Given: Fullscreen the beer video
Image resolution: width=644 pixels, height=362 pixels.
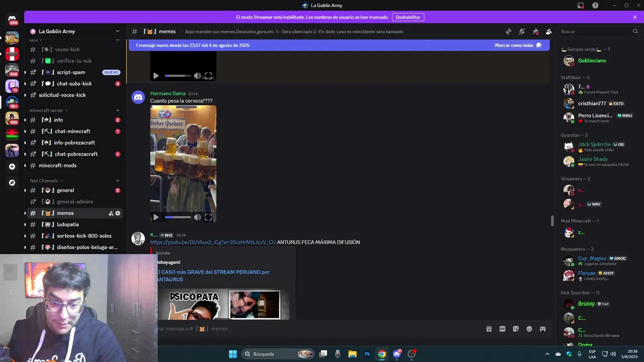Looking at the screenshot, I should (208, 217).
